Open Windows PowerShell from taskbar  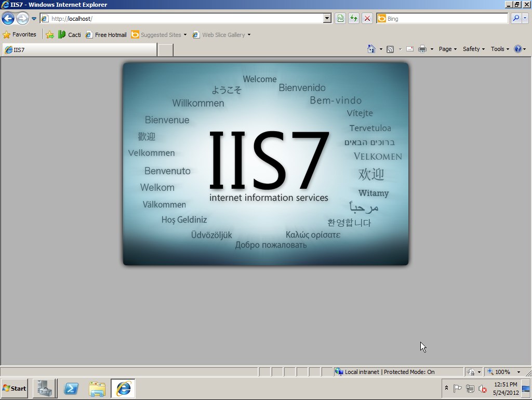pyautogui.click(x=71, y=389)
